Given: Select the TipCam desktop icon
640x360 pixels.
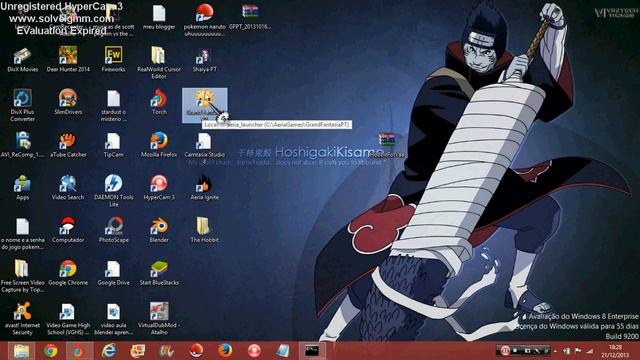Looking at the screenshot, I should click(x=113, y=145).
